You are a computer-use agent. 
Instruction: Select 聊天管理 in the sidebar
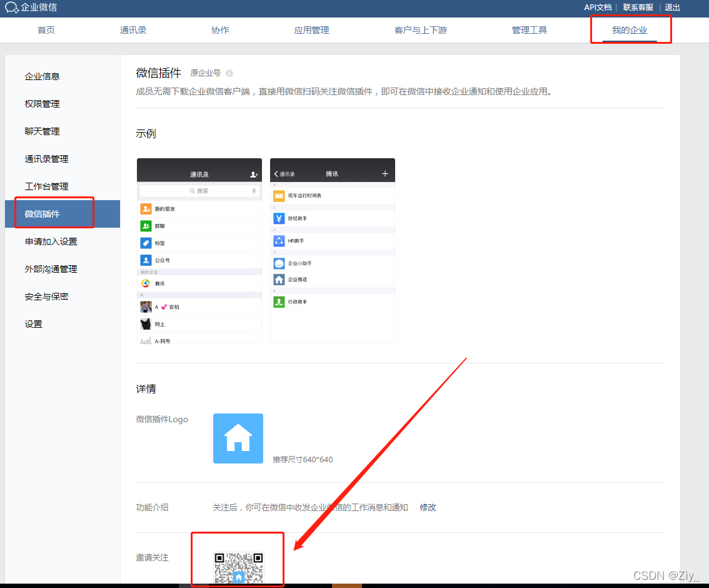(x=42, y=131)
